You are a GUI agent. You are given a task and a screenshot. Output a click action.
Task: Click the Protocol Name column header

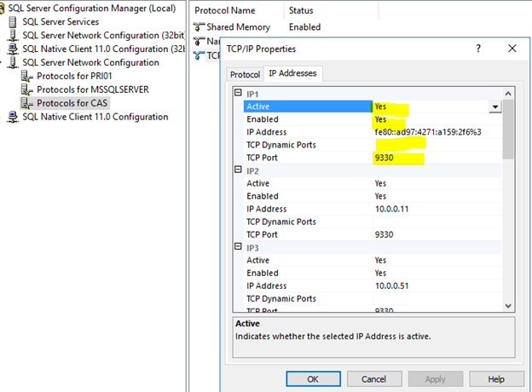224,10
